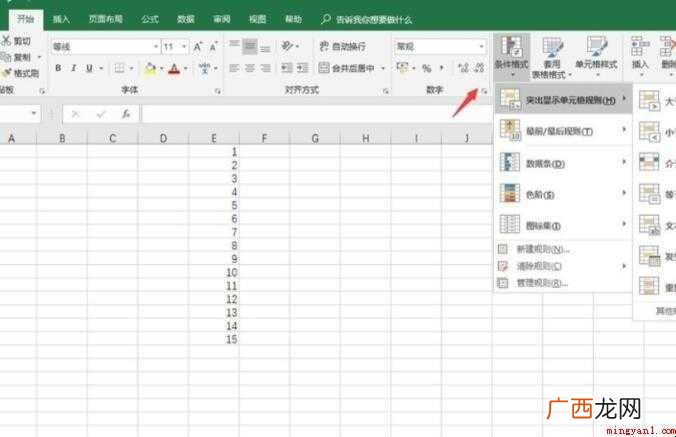Choose Manage Rules (管理规则)
The image size is (676, 437).
563,283
